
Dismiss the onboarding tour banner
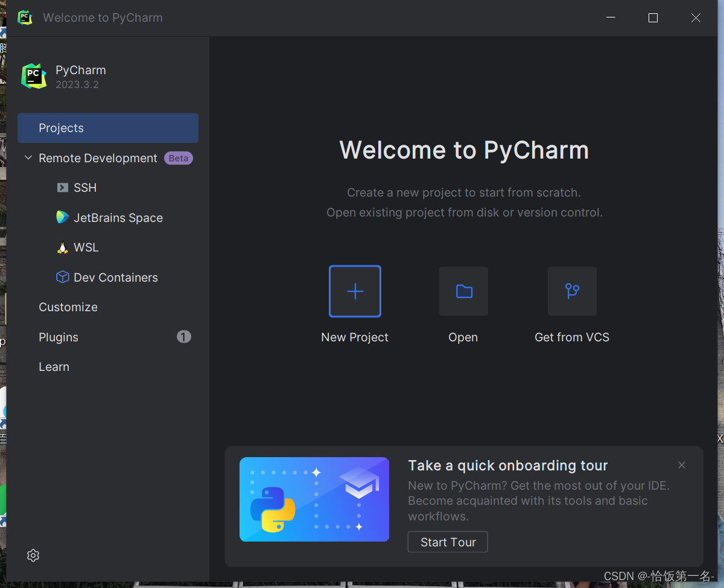682,465
